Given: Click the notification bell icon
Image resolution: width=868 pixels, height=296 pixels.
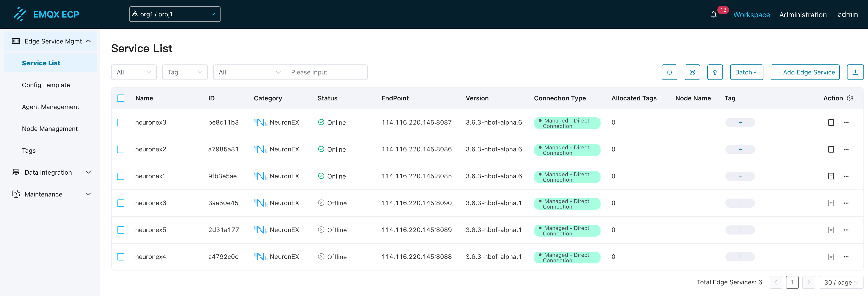Looking at the screenshot, I should (713, 15).
